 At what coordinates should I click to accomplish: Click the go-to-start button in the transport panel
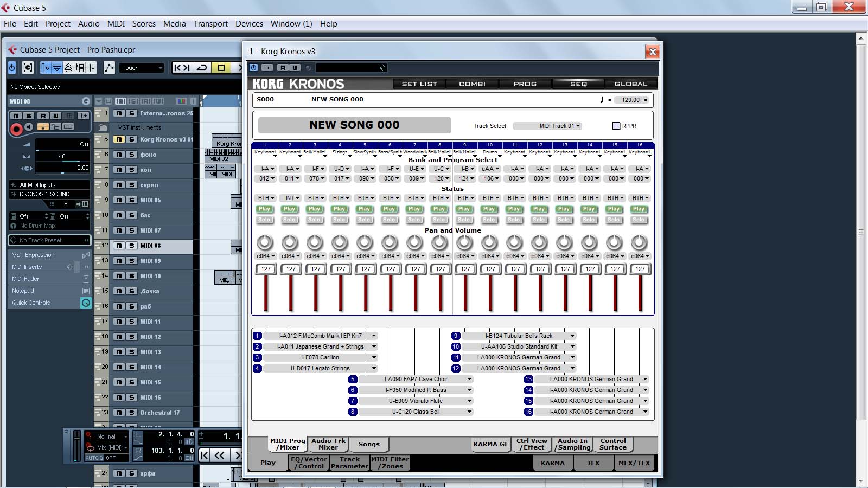click(205, 455)
